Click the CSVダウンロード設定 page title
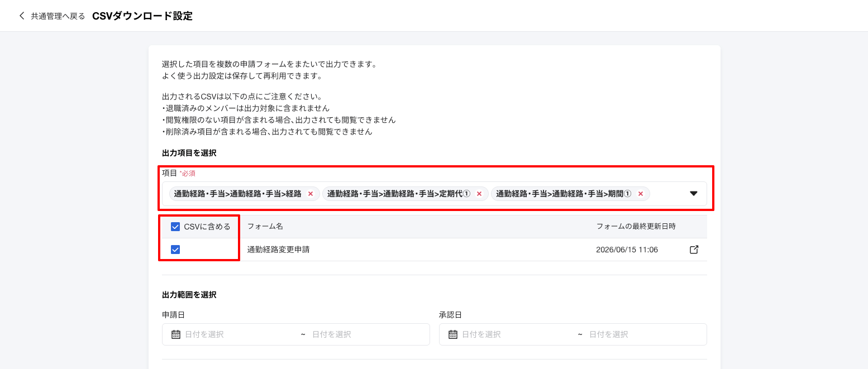Screen dimensions: 868x369 click(142, 16)
